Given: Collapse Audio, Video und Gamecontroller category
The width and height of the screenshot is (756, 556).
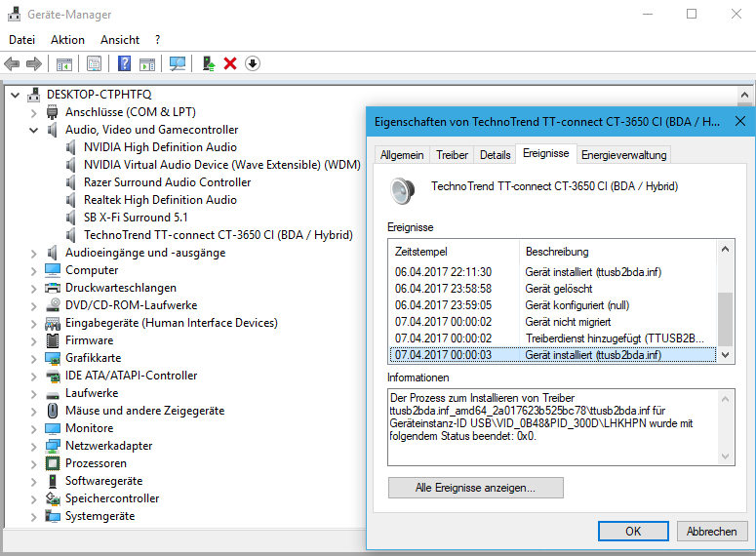Looking at the screenshot, I should pos(34,130).
